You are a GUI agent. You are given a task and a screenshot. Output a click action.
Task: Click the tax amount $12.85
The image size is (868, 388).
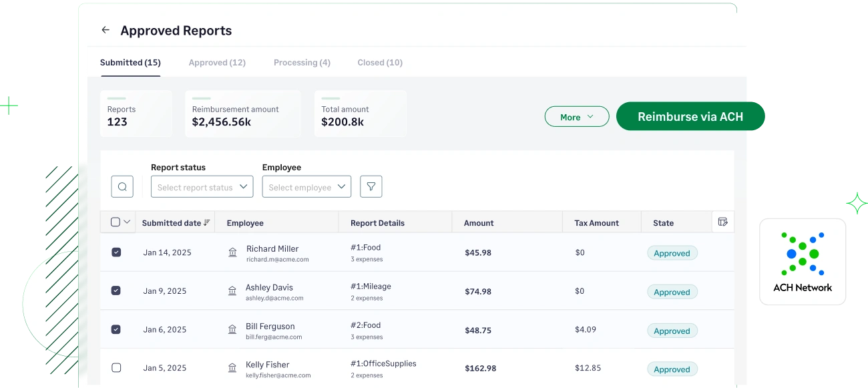(x=588, y=368)
